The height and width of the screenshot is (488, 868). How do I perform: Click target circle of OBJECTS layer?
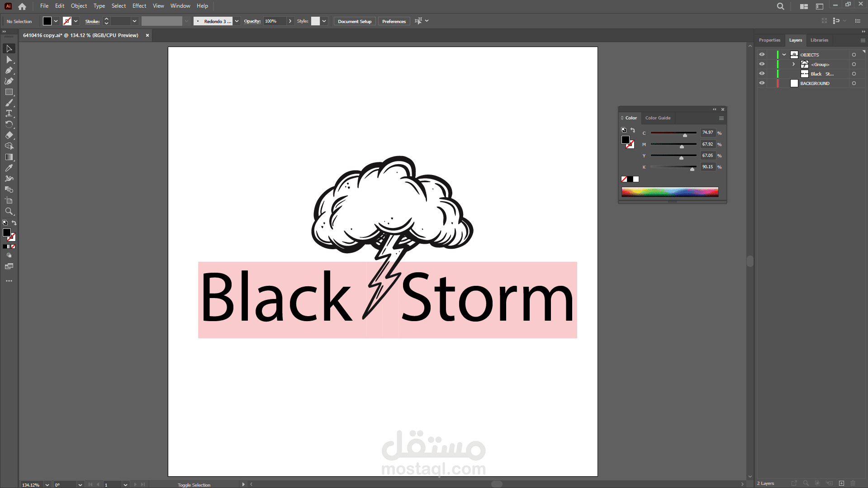854,55
